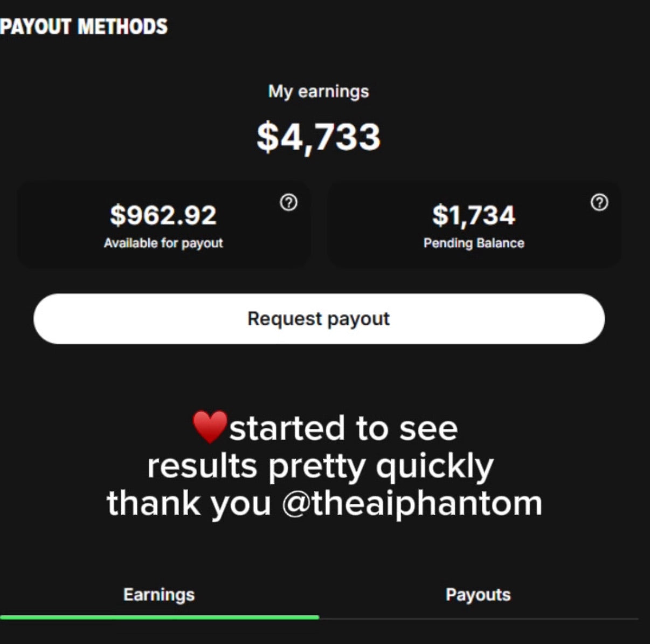Click the green Earnings tab indicator bar
Screen dimensions: 650x644
point(160,616)
